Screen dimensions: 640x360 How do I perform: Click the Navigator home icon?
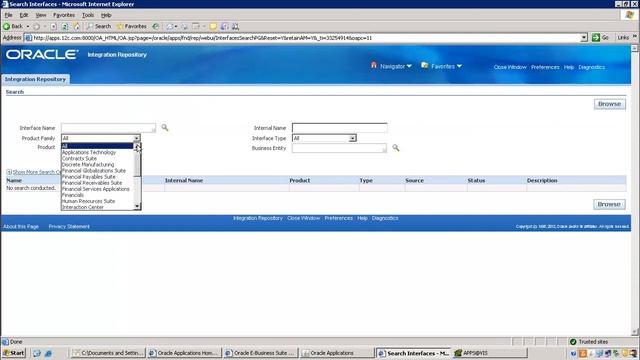point(373,65)
